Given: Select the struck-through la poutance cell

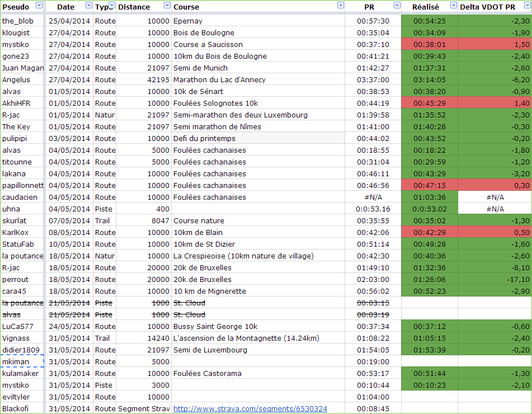Looking at the screenshot, I should coord(22,303).
